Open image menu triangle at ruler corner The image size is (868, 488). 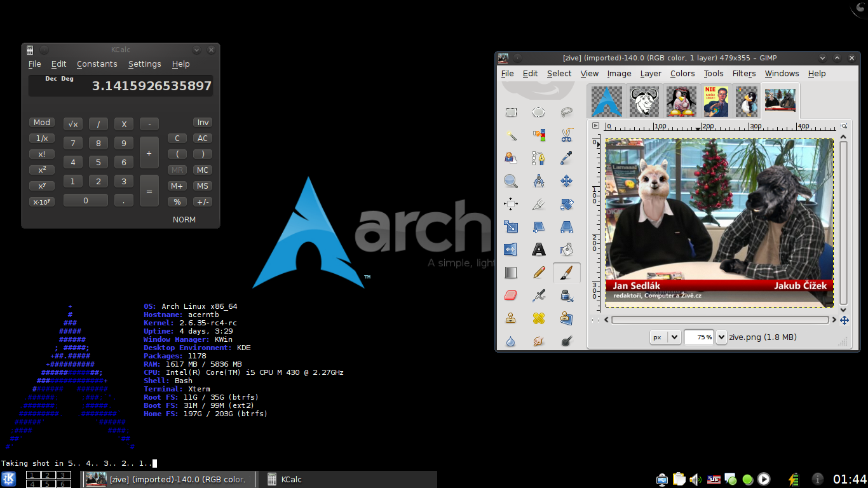click(x=595, y=126)
